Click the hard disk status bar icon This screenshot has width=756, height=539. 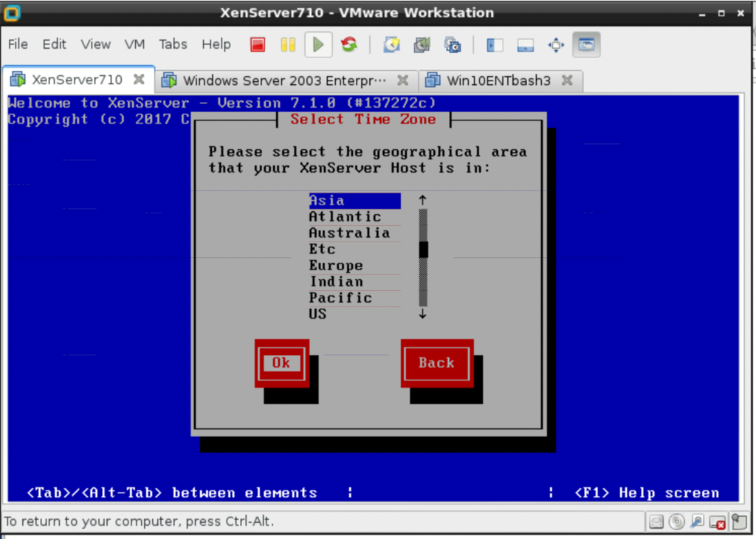[656, 521]
